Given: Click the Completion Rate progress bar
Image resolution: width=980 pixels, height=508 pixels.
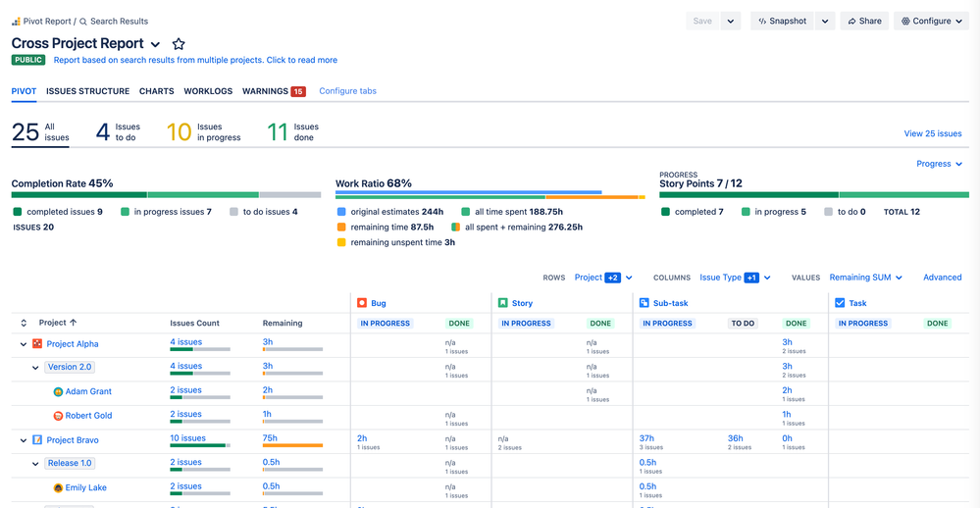Looking at the screenshot, I should (x=166, y=195).
